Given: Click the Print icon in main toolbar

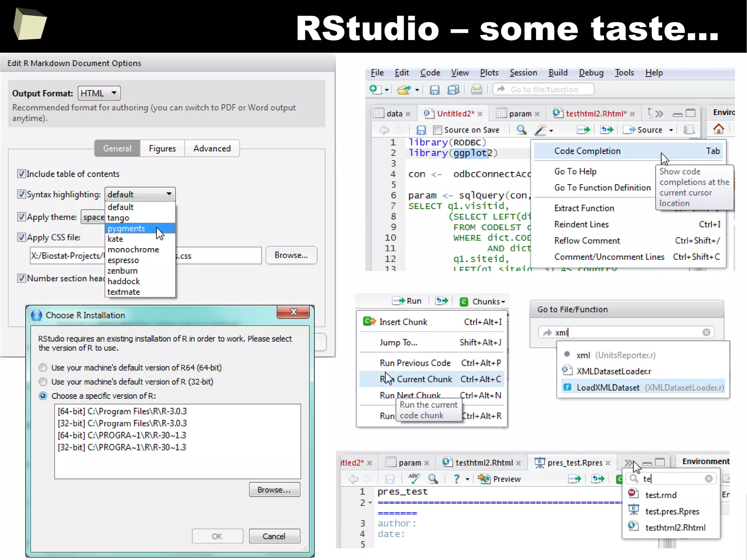Looking at the screenshot, I should pos(476,89).
